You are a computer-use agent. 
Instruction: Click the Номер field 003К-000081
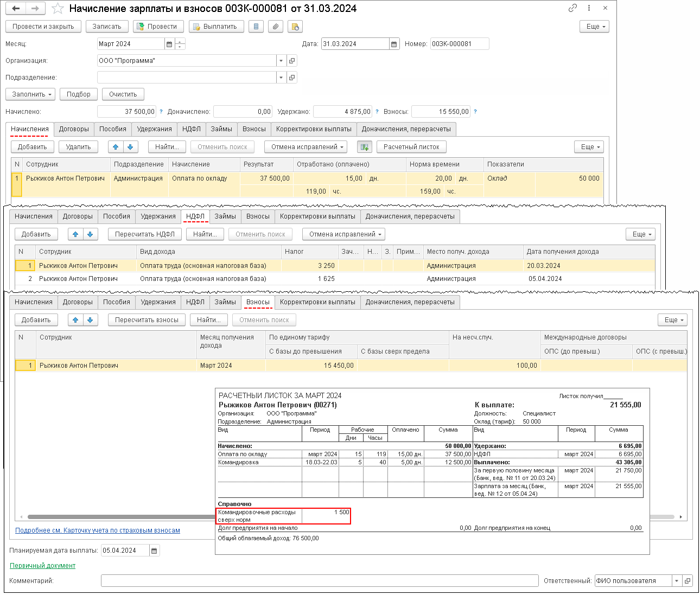460,44
